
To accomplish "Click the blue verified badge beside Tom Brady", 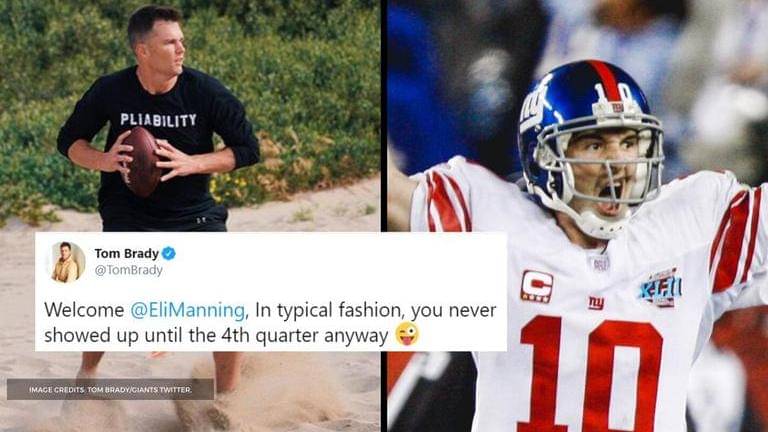I will [x=168, y=253].
